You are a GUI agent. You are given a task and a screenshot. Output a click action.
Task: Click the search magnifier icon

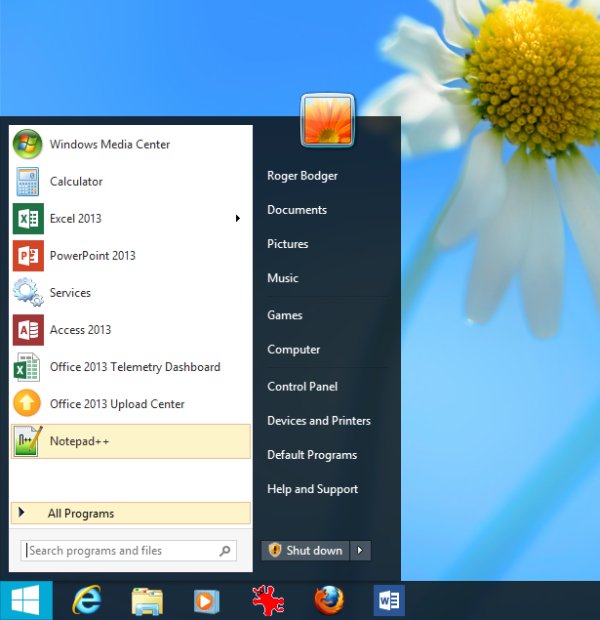point(225,550)
